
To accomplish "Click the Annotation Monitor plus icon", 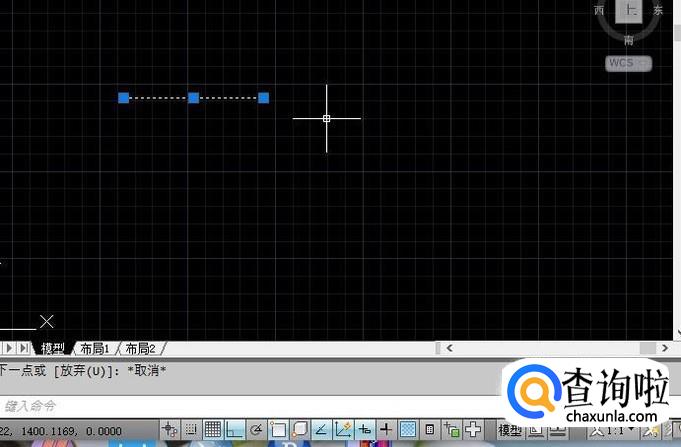I will click(x=473, y=430).
